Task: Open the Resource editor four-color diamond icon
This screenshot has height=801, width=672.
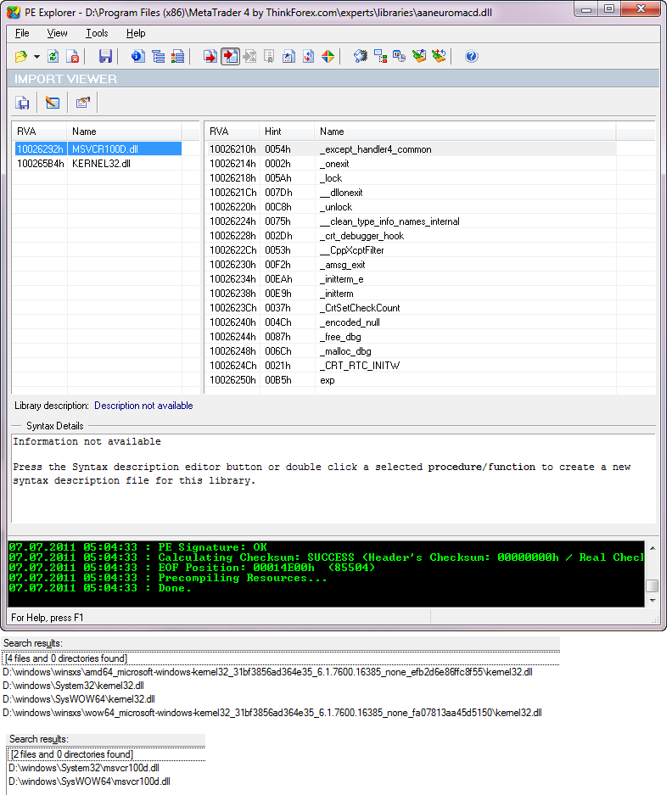Action: pyautogui.click(x=328, y=57)
